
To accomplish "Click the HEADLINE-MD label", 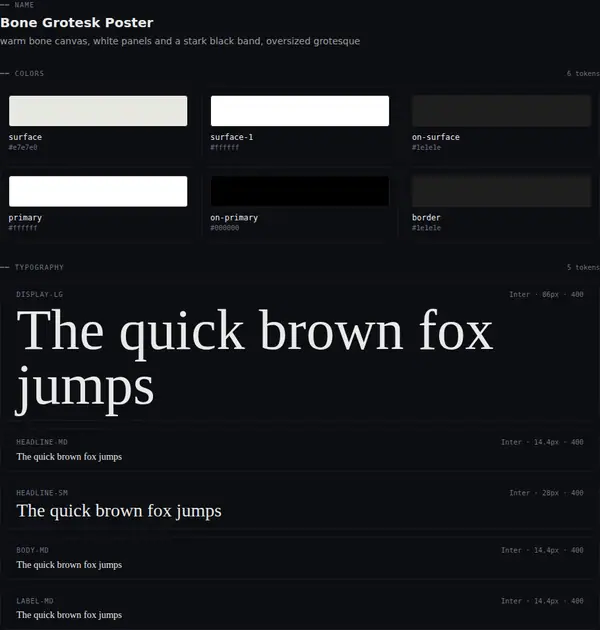I will (x=42, y=442).
